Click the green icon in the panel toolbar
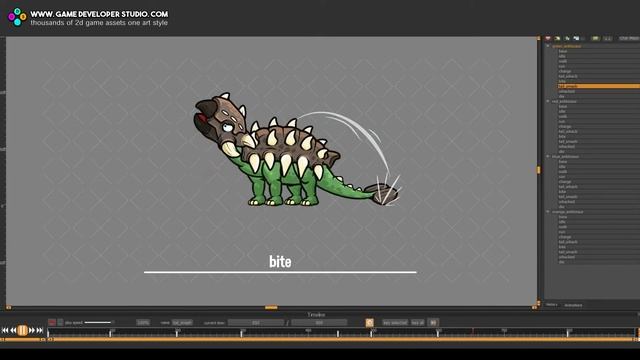This screenshot has width=640, height=360. click(x=567, y=38)
